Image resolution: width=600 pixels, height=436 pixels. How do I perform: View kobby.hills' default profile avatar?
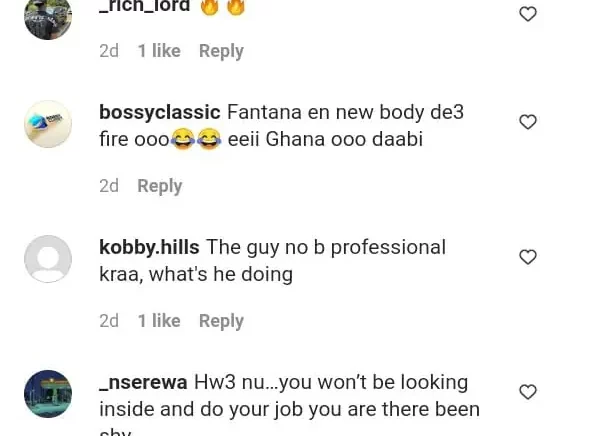point(48,259)
